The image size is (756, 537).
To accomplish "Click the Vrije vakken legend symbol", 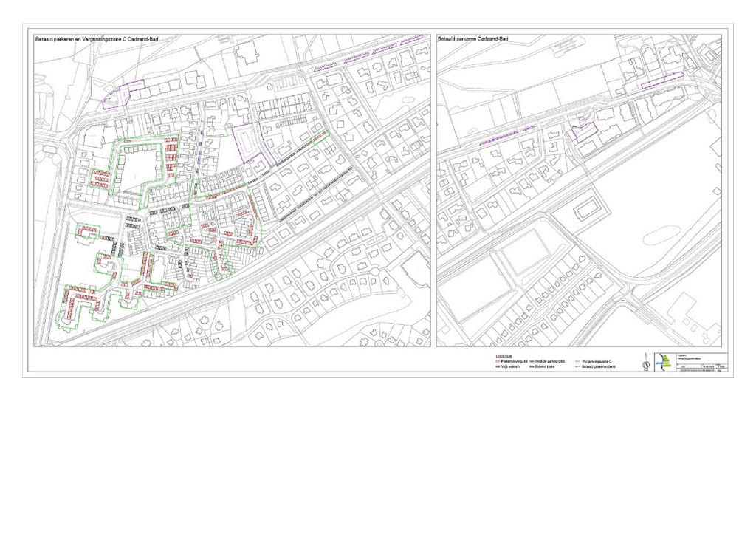I will (498, 366).
